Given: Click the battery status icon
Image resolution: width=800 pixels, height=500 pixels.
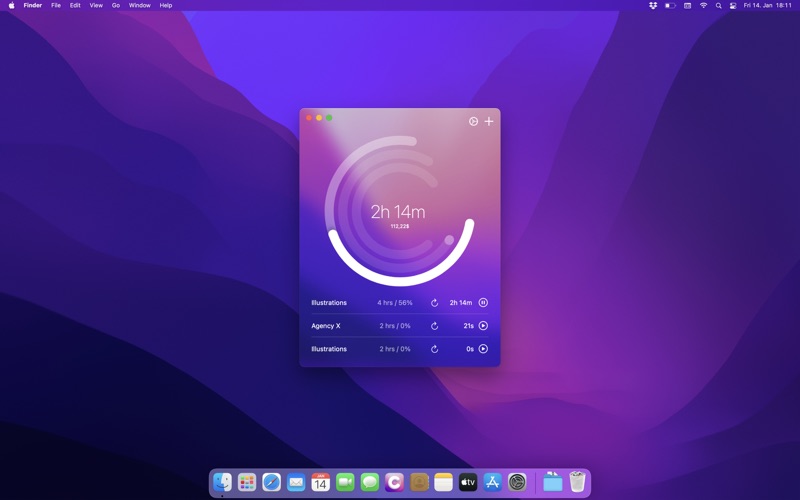Looking at the screenshot, I should pyautogui.click(x=670, y=5).
